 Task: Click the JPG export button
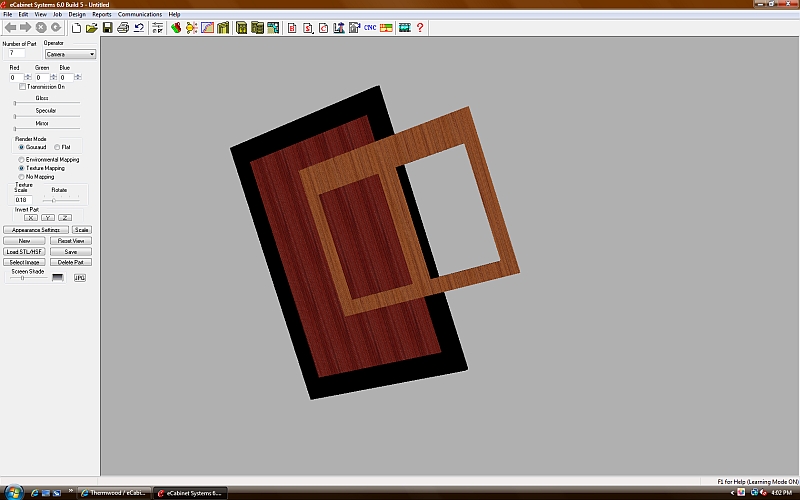coord(80,277)
